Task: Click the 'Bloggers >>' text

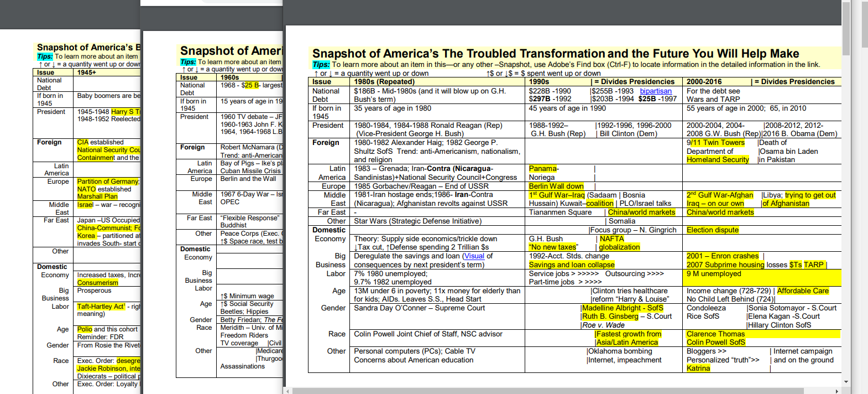Action: click(707, 351)
